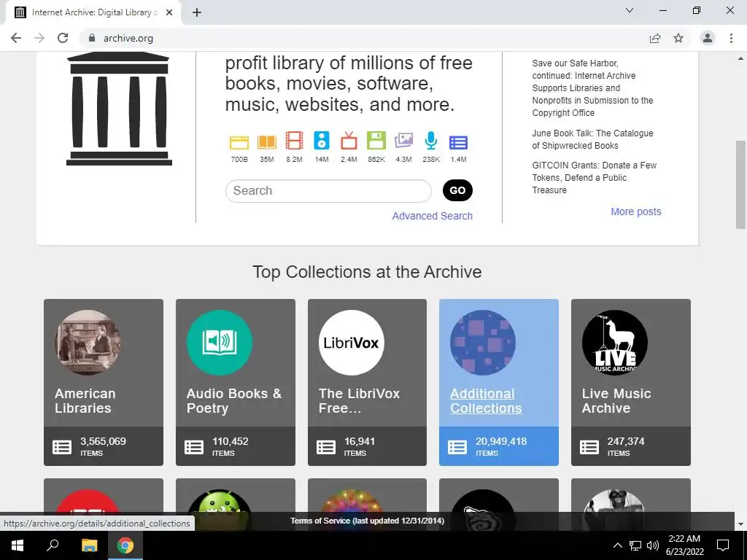Read the Save our Safe Harbor post

(x=592, y=88)
